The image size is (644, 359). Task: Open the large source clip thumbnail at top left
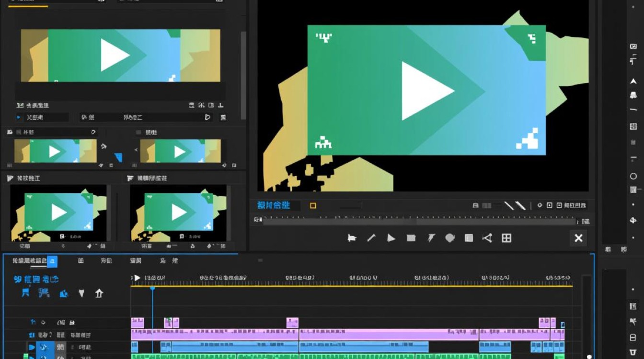click(120, 56)
